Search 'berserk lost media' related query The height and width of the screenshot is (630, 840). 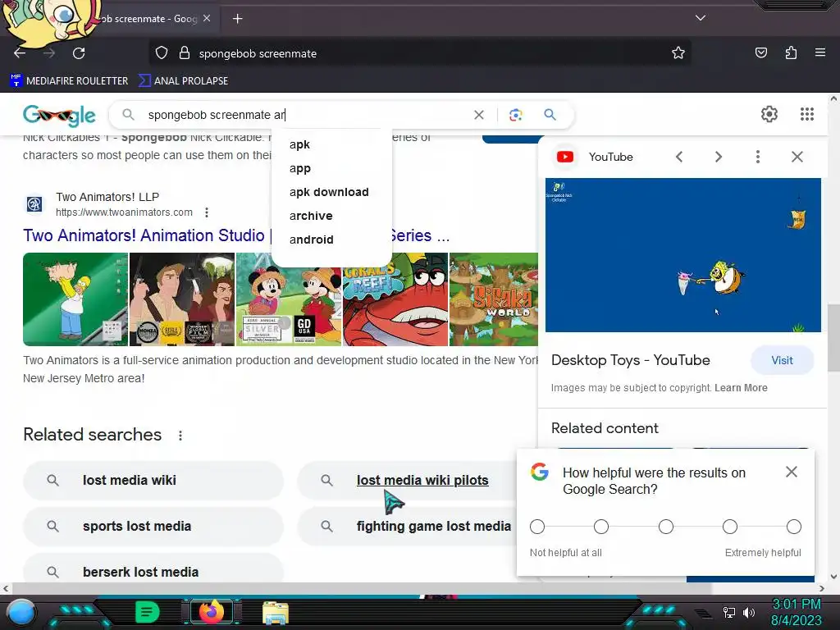tap(153, 569)
